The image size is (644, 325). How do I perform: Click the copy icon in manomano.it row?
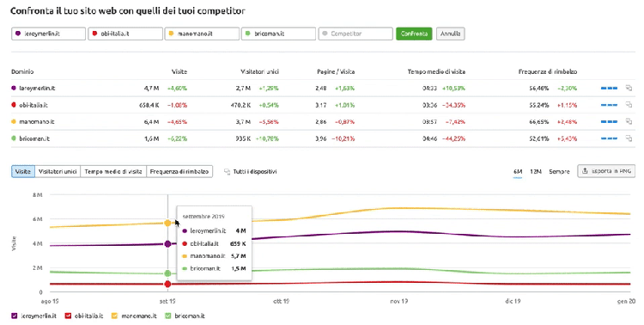(x=629, y=121)
